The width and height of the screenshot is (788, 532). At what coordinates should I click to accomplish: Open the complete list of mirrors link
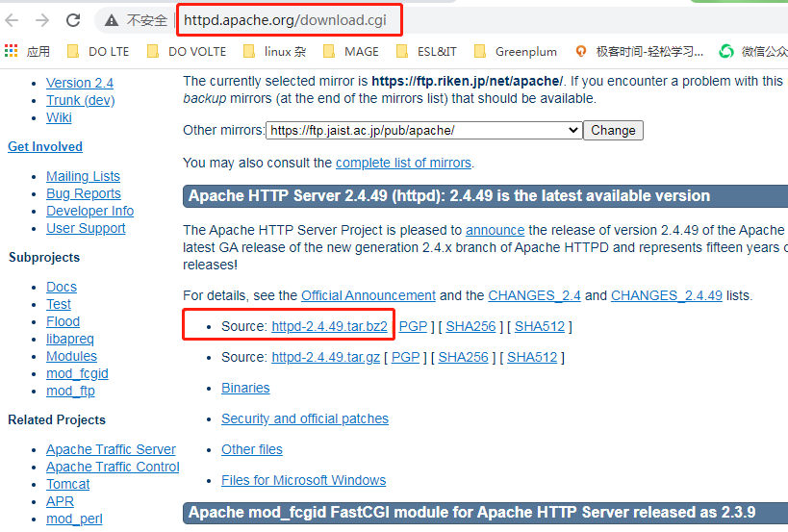[x=403, y=163]
